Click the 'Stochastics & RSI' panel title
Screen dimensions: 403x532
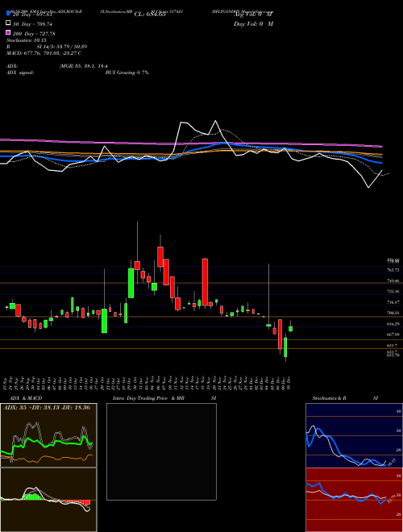(345, 398)
